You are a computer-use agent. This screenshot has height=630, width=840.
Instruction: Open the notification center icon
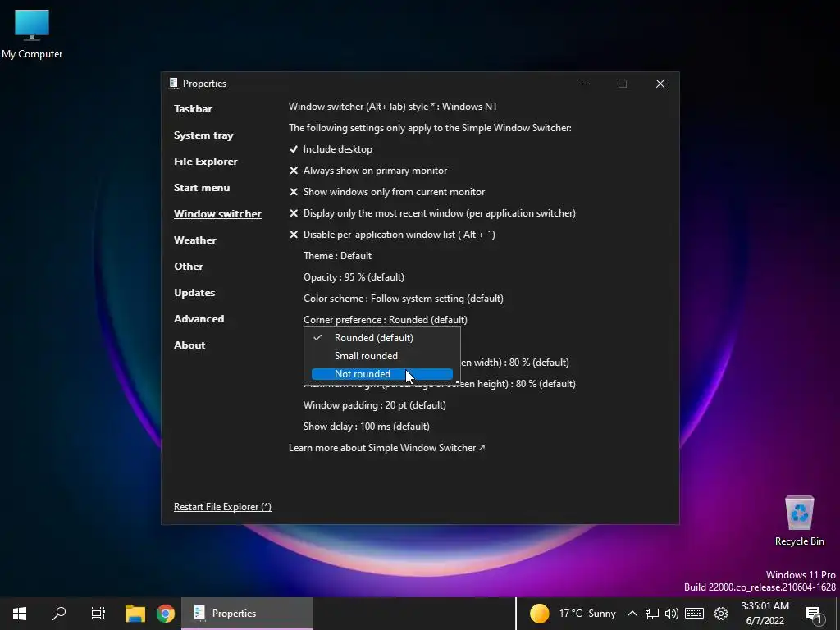(x=814, y=614)
